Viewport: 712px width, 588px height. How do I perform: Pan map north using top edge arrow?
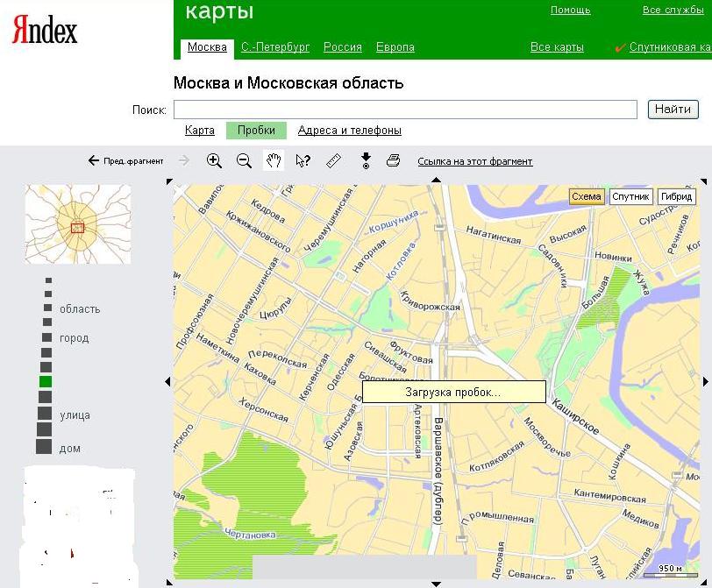pos(437,180)
